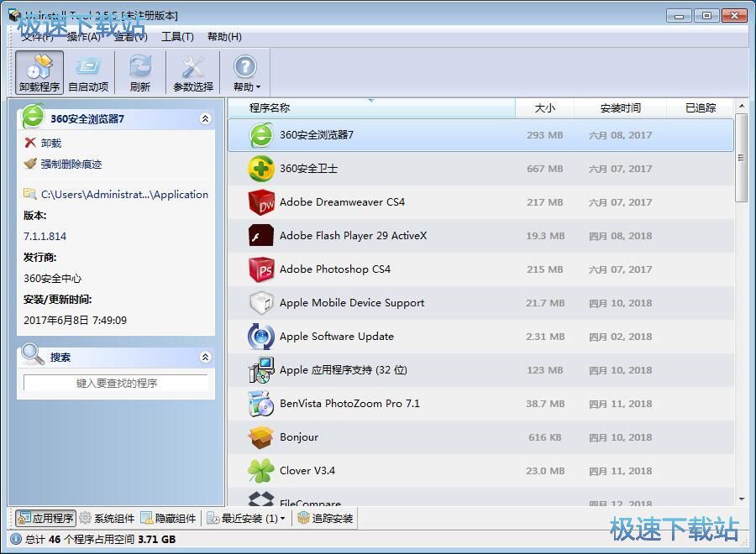Viewport: 756px width, 554px height.
Task: Click install time 2017年6月8日 7:49:09
Action: [x=76, y=321]
